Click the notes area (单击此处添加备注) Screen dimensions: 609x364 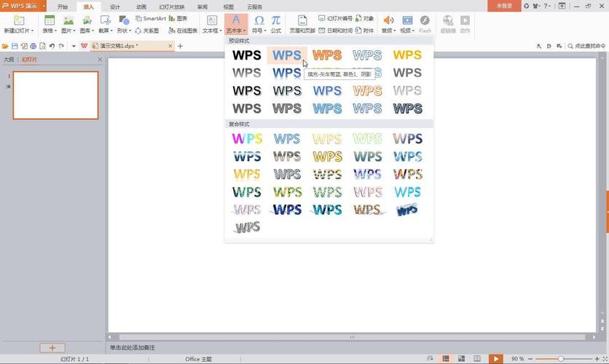pos(132,348)
